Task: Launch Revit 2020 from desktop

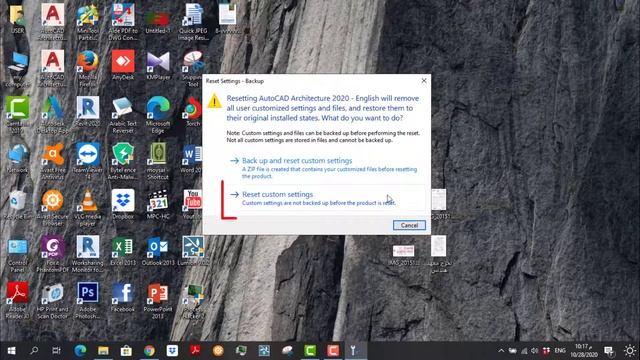Action: point(87,112)
